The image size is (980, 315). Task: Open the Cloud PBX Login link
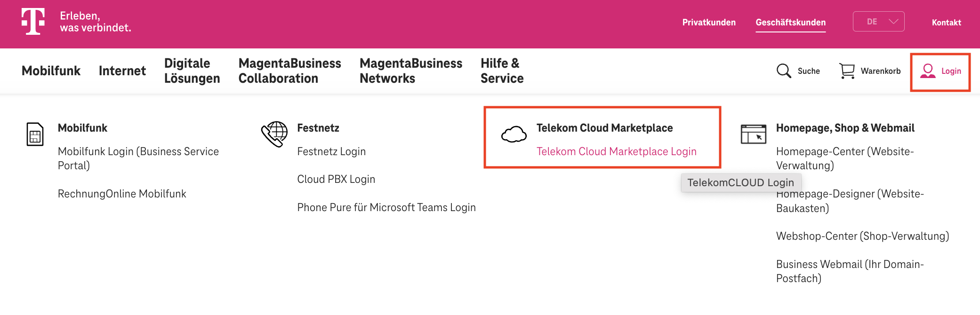[x=336, y=179]
